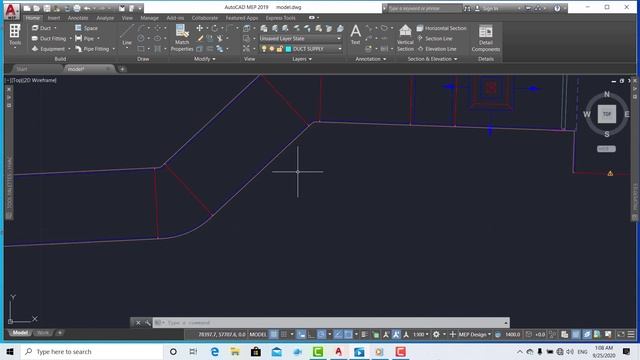
Task: Select the Pipe tool
Action: pos(84,38)
